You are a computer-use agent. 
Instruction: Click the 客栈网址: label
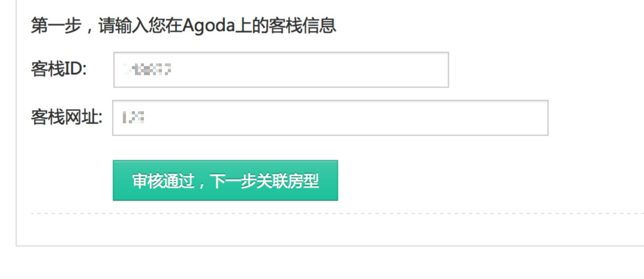66,118
